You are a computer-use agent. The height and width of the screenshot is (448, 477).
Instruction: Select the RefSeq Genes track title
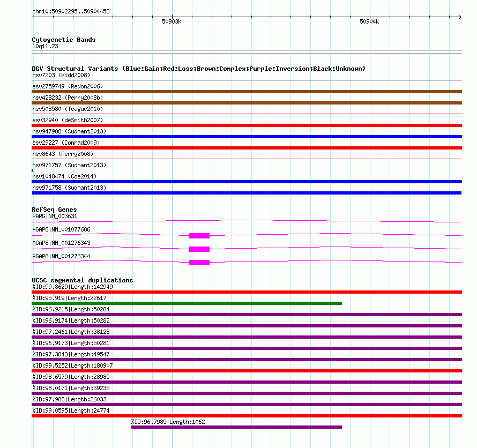coord(54,210)
